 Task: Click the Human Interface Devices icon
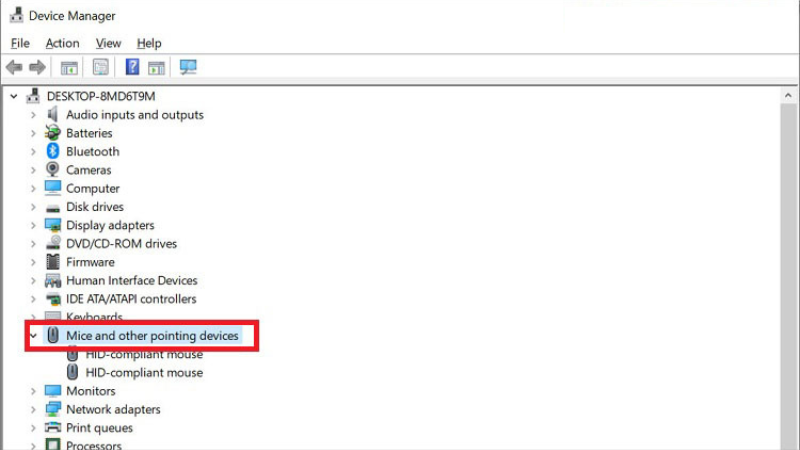coord(53,280)
